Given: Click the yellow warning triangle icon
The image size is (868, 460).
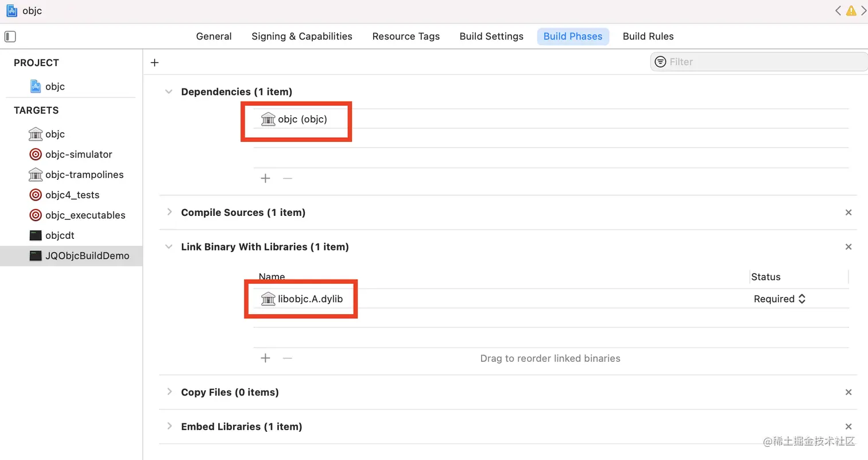Looking at the screenshot, I should (x=851, y=11).
